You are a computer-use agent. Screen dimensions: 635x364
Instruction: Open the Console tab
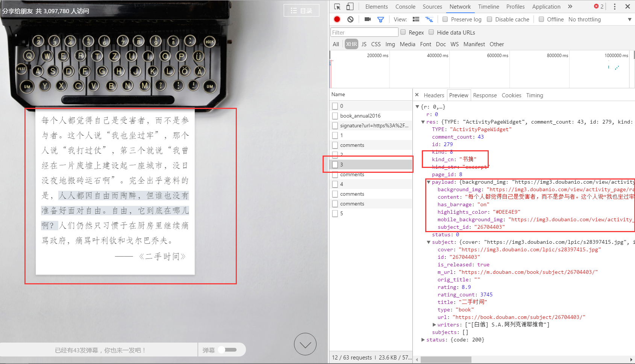tap(405, 7)
